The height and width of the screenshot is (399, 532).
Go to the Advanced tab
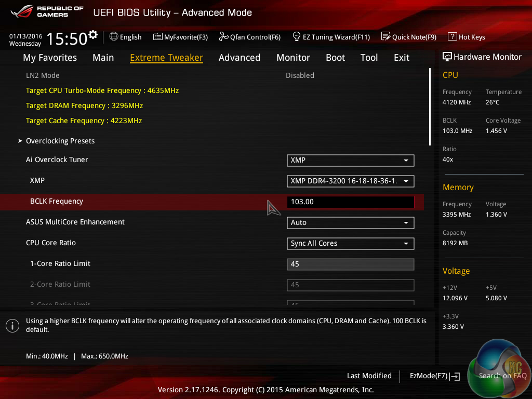(240, 58)
